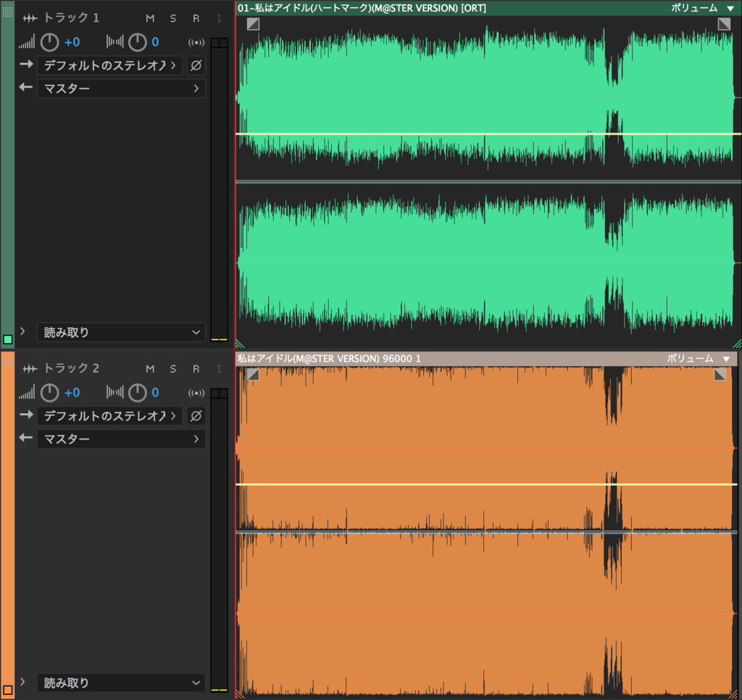Toggle input monitoring (I) on Track 1
The width and height of the screenshot is (742, 700).
point(219,18)
